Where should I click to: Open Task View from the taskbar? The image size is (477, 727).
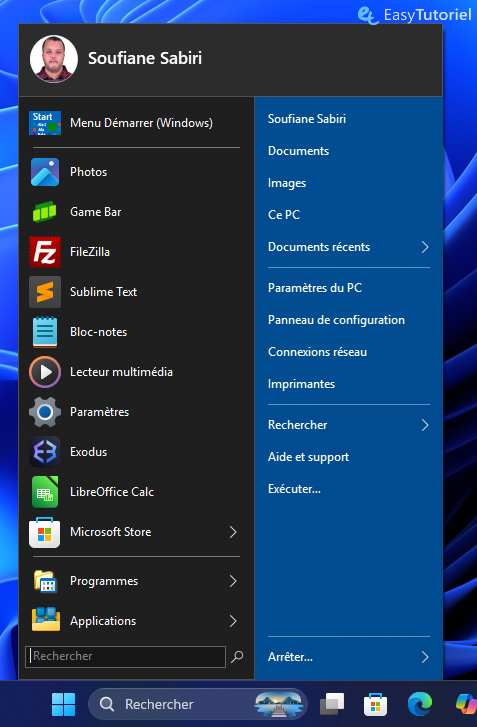[332, 704]
